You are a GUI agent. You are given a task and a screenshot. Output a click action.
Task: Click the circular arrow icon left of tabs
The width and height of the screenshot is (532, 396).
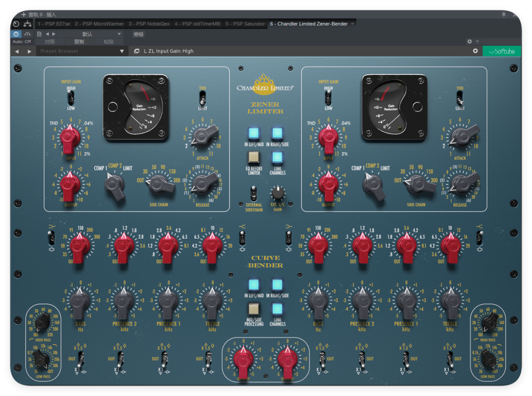pos(16,24)
